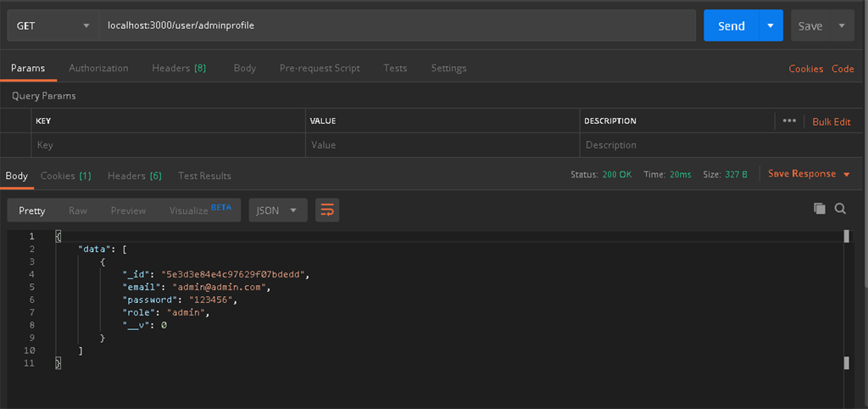Click the request URL field
The height and width of the screenshot is (409, 868).
[x=397, y=26]
